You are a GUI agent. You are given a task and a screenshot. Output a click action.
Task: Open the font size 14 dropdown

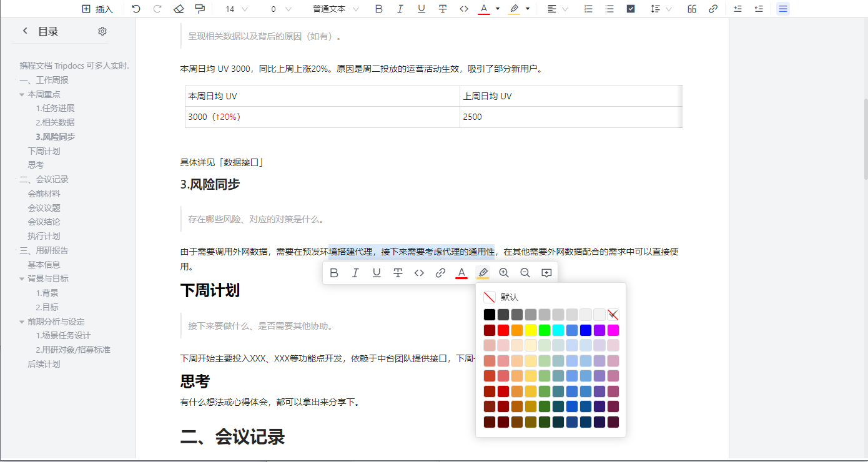click(x=236, y=9)
